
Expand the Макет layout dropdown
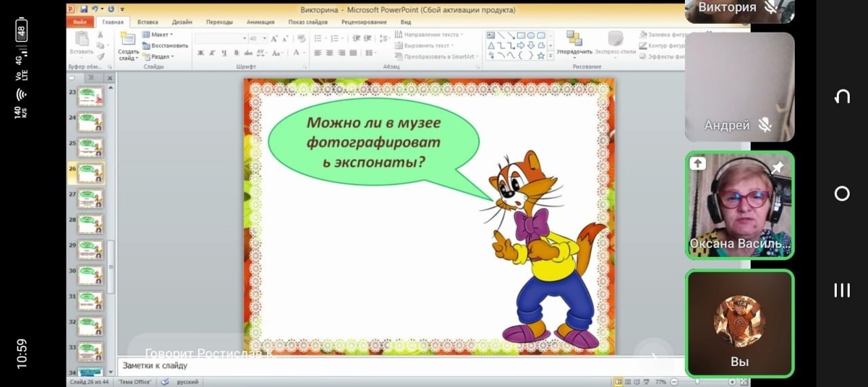click(158, 35)
